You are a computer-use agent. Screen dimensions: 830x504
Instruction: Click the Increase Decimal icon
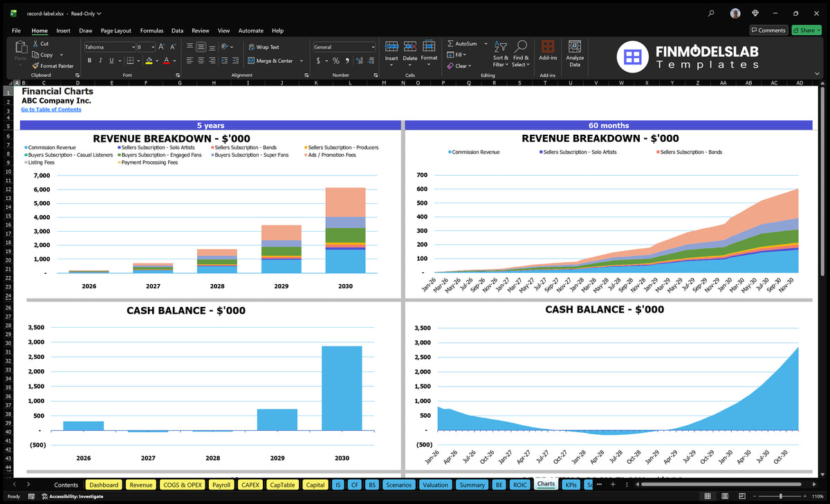(x=360, y=61)
